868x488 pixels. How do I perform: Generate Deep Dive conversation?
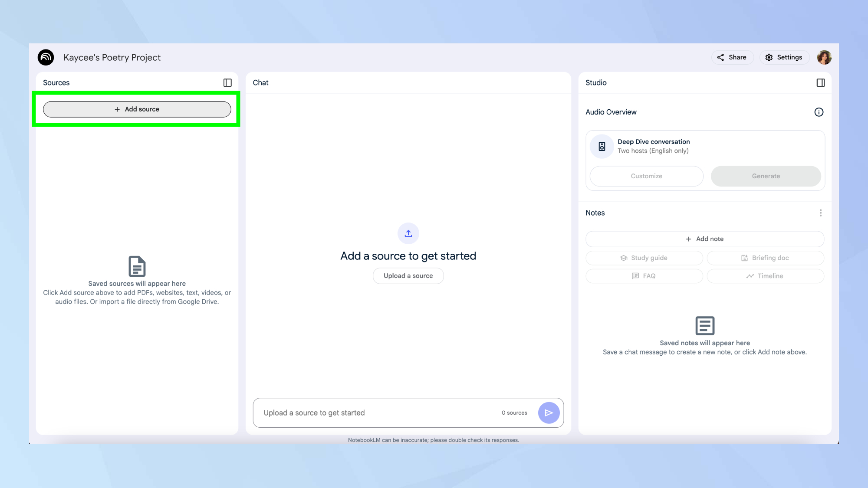pos(766,176)
